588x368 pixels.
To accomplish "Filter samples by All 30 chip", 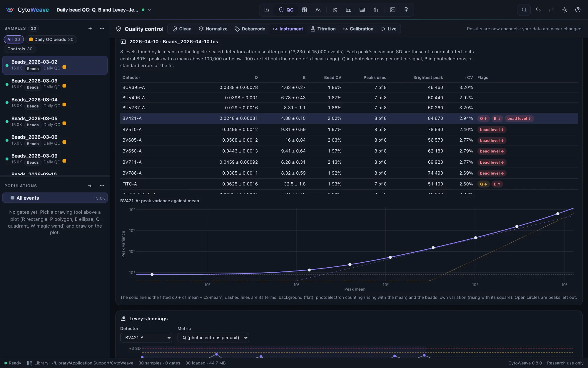I will click(x=14, y=39).
